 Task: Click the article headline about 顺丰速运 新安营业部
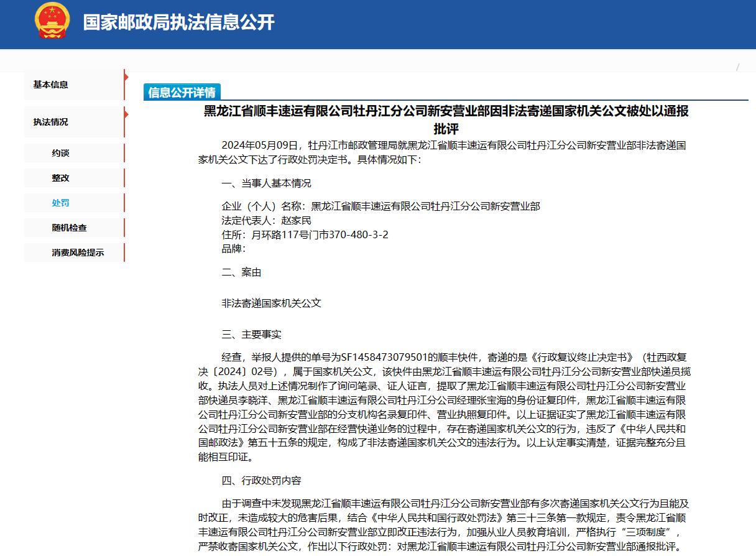(x=446, y=120)
